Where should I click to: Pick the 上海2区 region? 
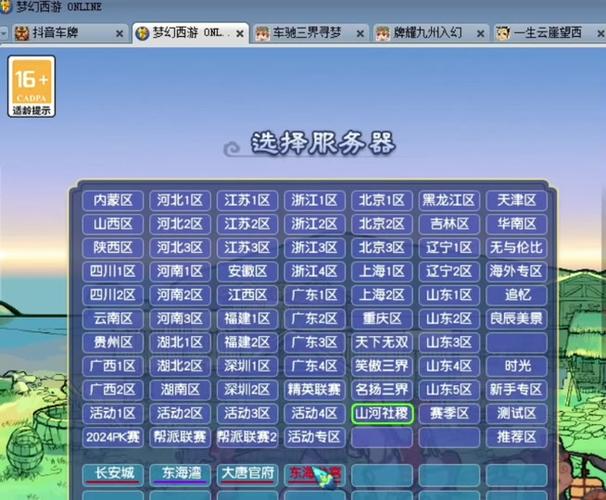[382, 295]
